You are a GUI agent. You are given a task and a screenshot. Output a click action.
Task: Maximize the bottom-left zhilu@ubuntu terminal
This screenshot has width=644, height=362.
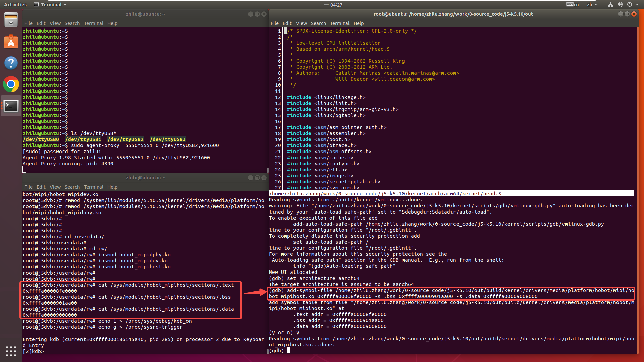[x=257, y=178]
